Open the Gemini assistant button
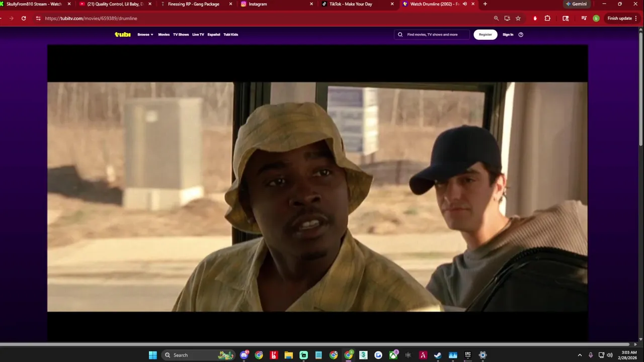 coord(576,4)
